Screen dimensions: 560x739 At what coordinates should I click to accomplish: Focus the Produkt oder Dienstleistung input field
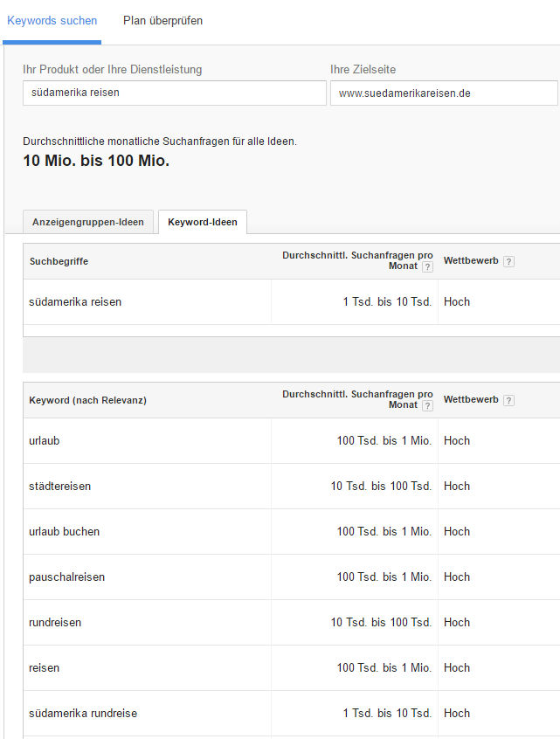click(x=175, y=93)
